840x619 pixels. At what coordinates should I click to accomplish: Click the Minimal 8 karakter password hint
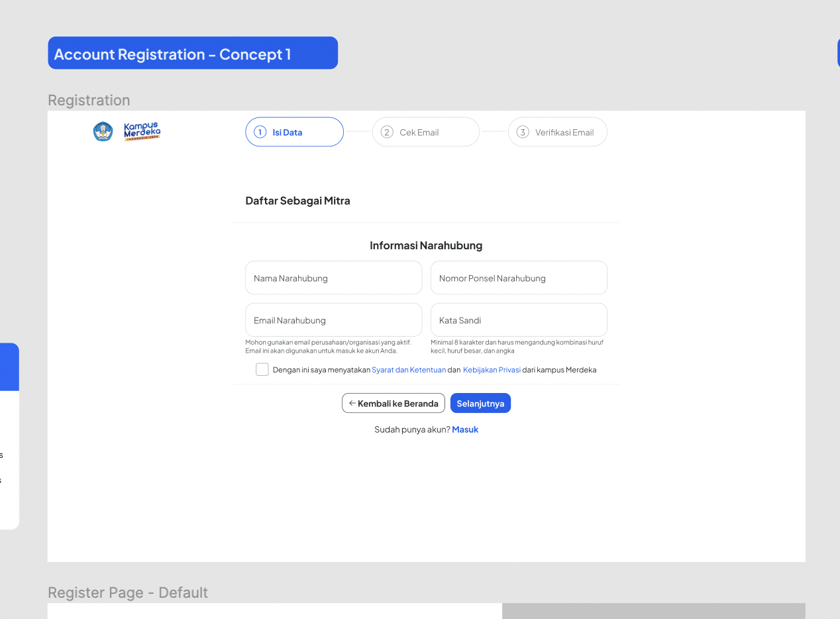pos(517,347)
